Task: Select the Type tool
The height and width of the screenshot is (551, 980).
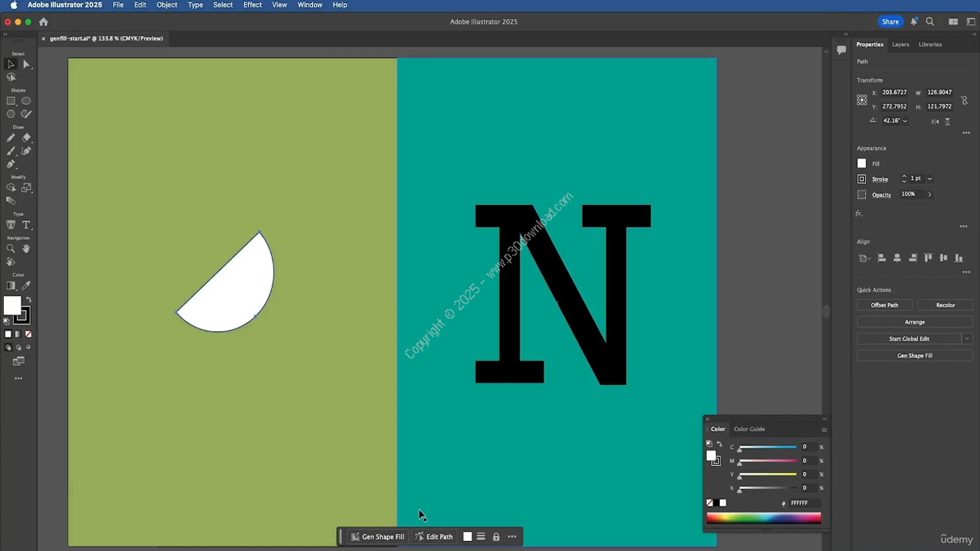Action: (x=26, y=225)
